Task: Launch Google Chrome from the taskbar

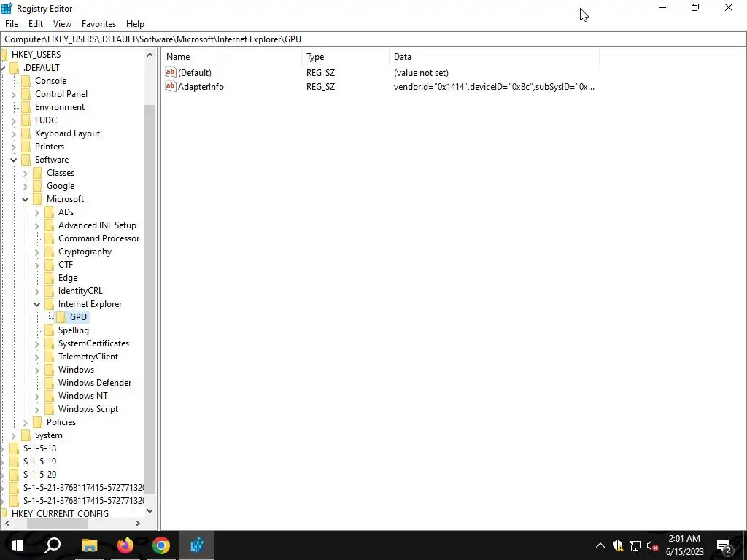Action: click(x=161, y=545)
